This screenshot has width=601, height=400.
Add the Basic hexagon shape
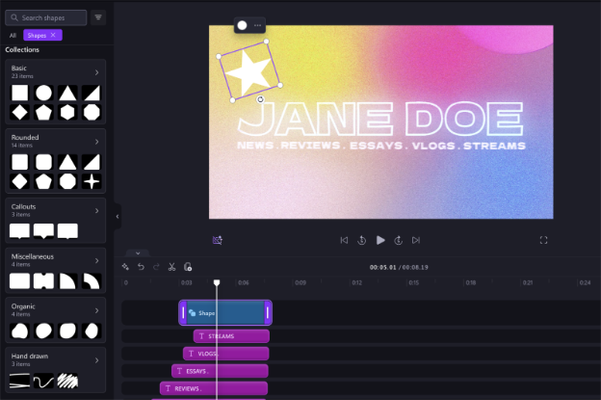(x=67, y=112)
